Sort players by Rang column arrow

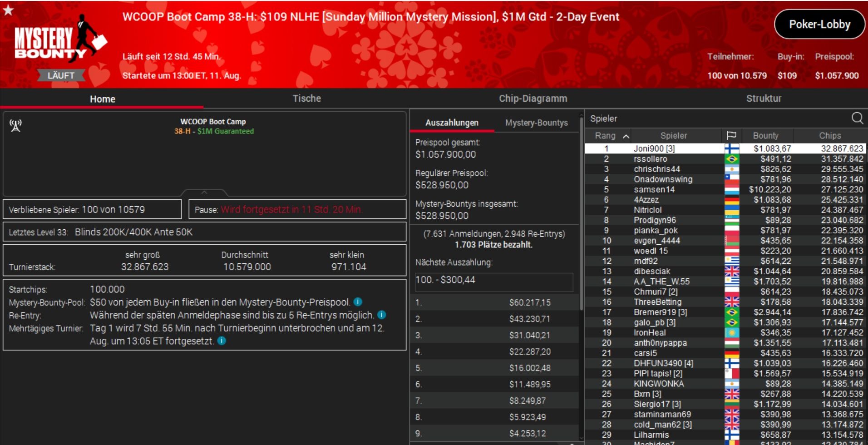[x=626, y=136]
